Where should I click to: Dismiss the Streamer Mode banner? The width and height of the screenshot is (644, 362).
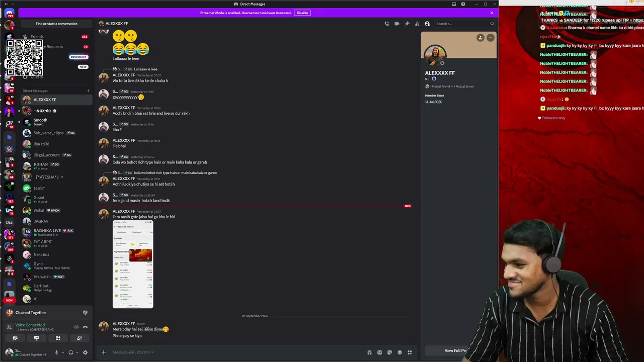point(492,13)
